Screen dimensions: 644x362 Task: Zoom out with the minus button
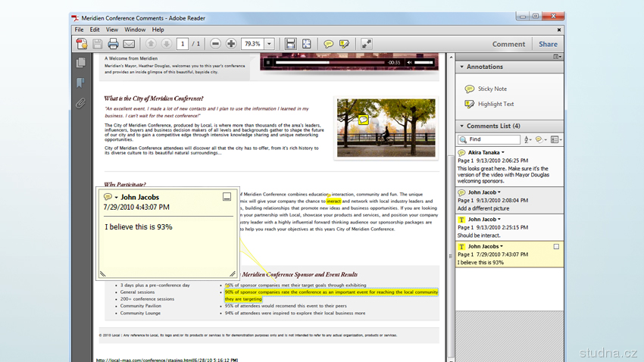215,44
